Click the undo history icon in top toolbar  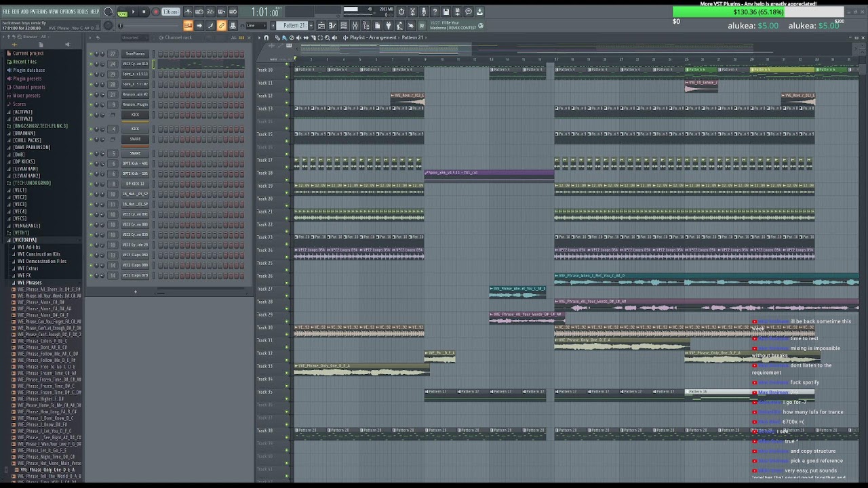(x=401, y=12)
